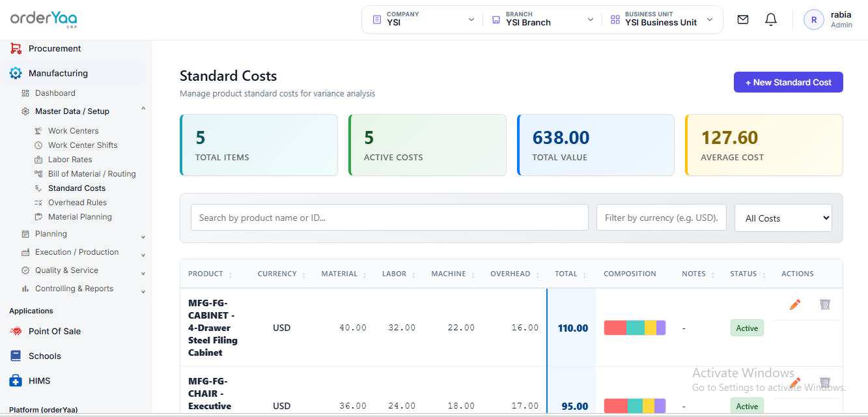The width and height of the screenshot is (868, 417).
Task: Click the Planning calendar icon
Action: 25,234
